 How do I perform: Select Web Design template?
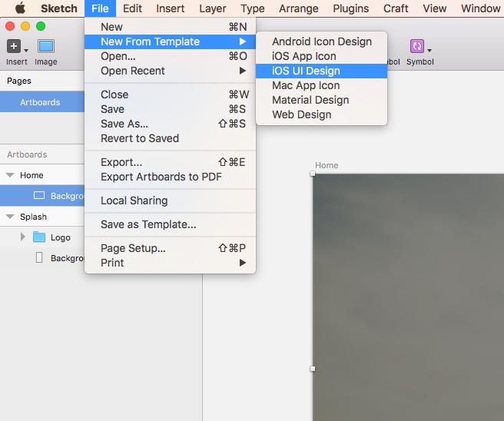[321, 114]
